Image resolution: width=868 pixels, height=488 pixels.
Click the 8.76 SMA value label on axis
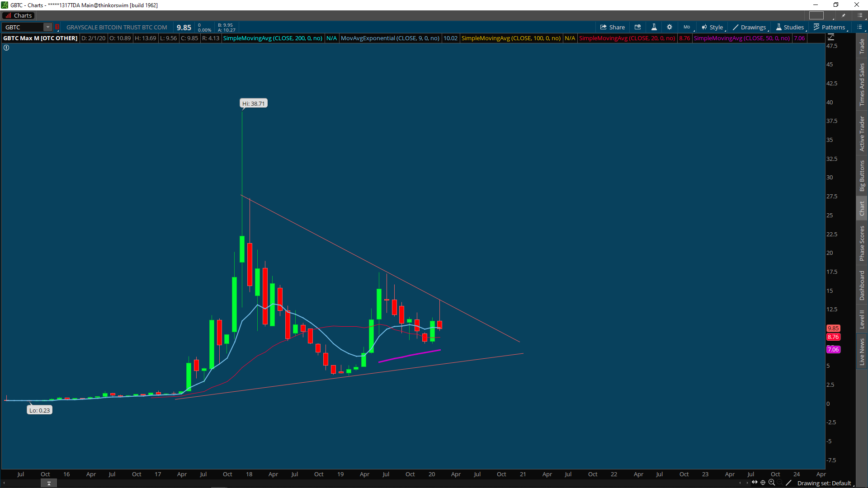coord(833,337)
